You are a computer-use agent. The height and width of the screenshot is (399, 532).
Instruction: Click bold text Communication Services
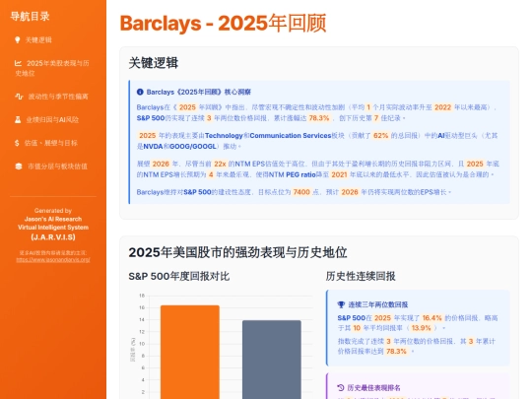[x=291, y=135]
